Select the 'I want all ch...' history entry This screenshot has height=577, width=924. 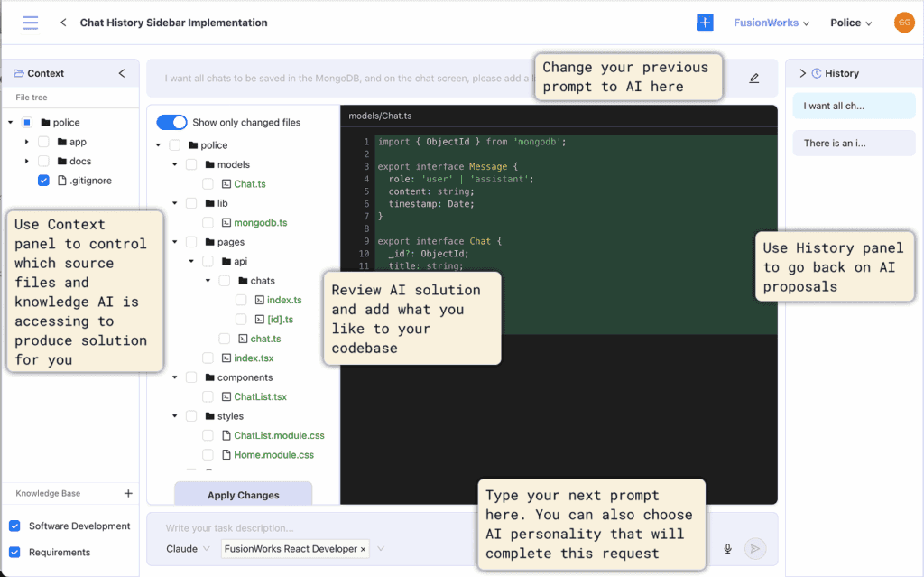(x=854, y=106)
